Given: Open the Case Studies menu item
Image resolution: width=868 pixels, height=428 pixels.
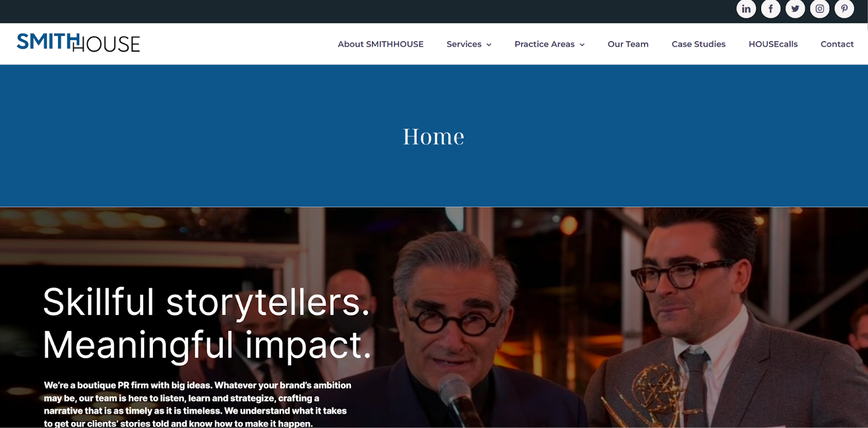Looking at the screenshot, I should click(x=698, y=44).
